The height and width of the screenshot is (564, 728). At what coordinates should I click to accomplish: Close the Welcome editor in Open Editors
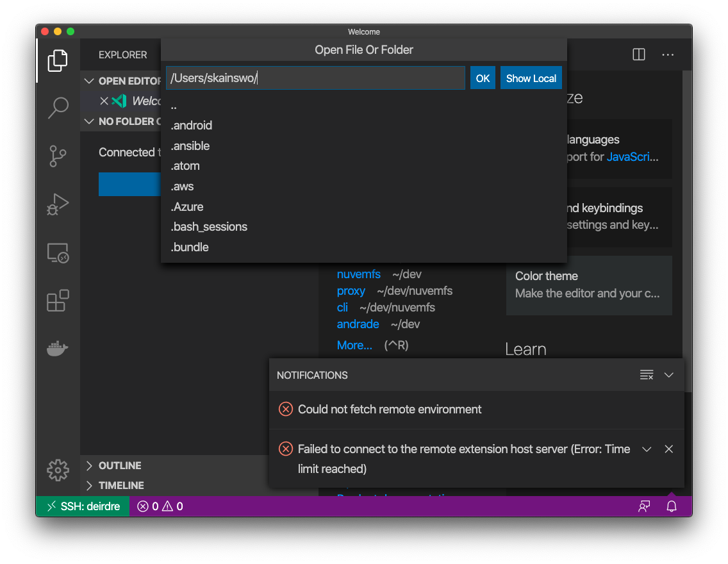[104, 101]
